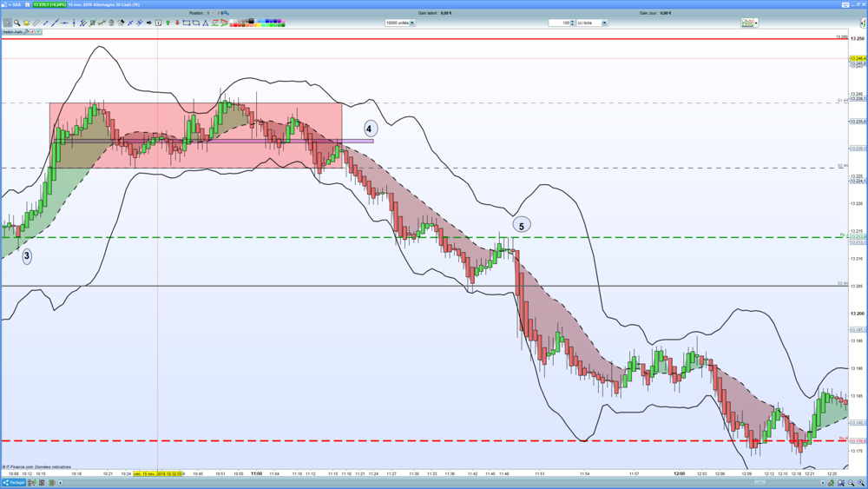Expand the 10000 unités quantity dropdown
This screenshot has width=868, height=489.
coord(412,23)
